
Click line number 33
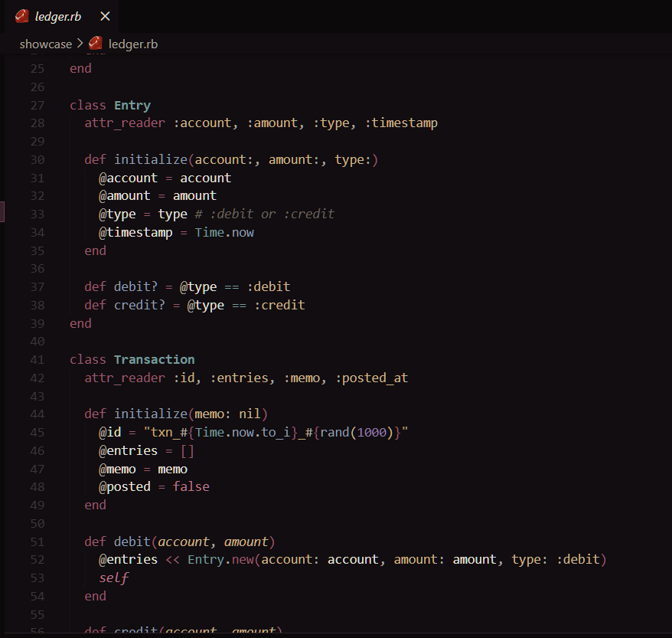coord(38,214)
